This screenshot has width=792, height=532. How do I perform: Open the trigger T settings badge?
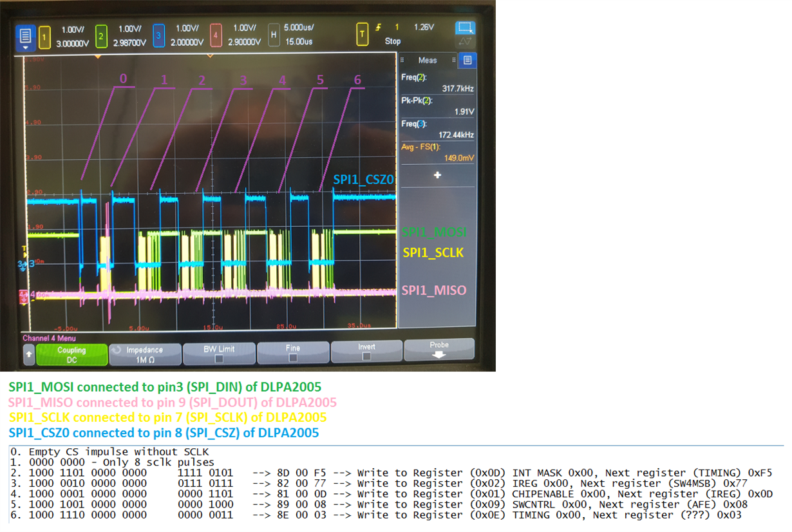(363, 35)
